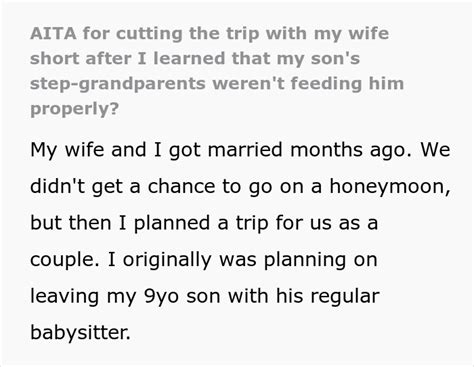This screenshot has width=474, height=367.
Task: Click the word "short" in the title
Action: (x=55, y=58)
